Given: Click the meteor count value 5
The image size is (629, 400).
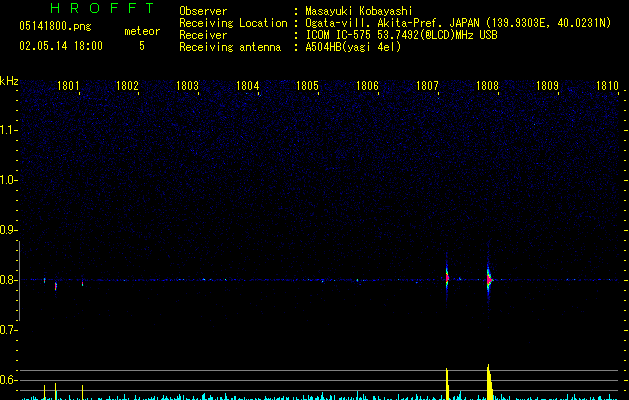Looking at the screenshot, I should (x=142, y=46).
